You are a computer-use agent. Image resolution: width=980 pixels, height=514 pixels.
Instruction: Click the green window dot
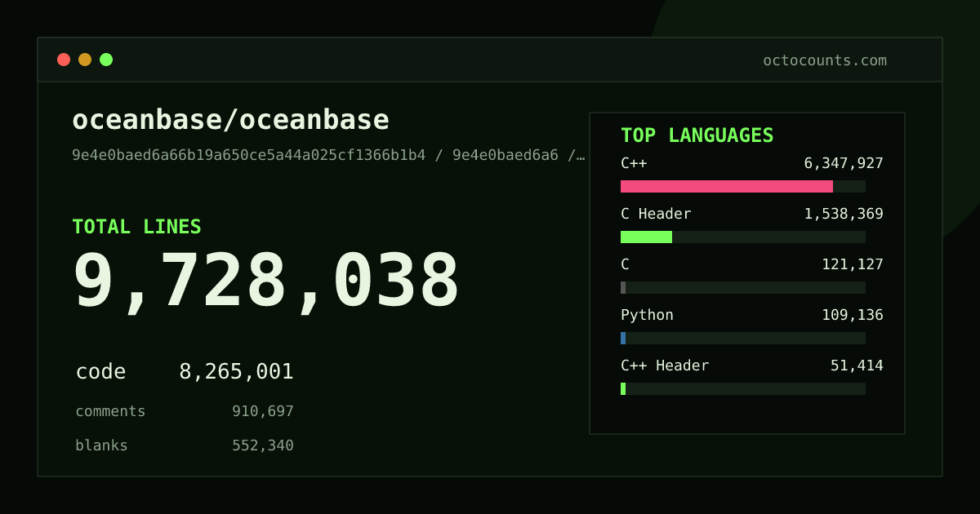(x=106, y=60)
